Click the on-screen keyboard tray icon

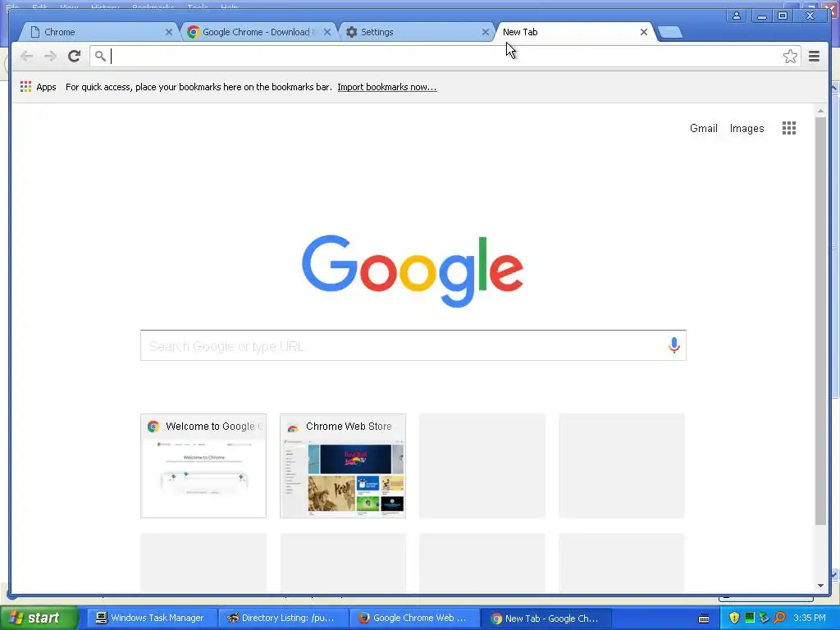[704, 619]
